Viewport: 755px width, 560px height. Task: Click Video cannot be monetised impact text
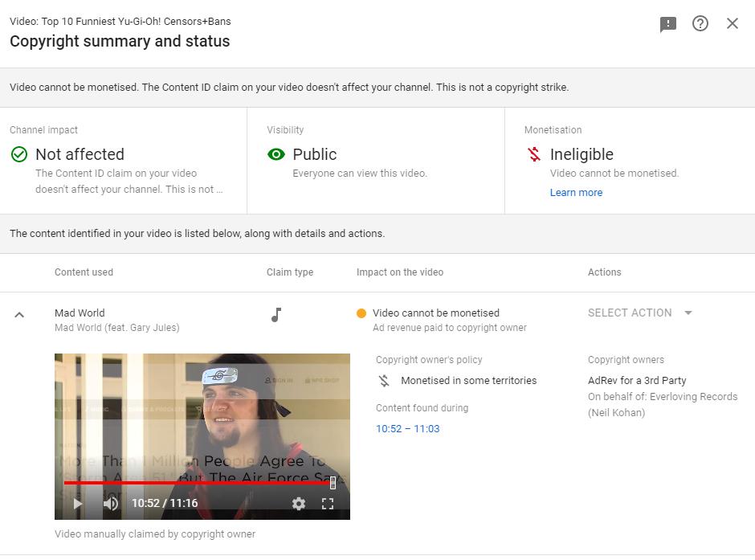pyautogui.click(x=436, y=313)
